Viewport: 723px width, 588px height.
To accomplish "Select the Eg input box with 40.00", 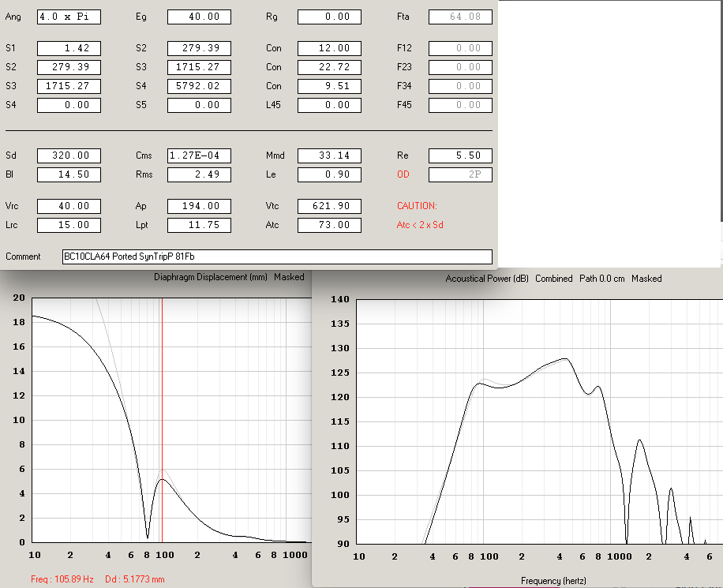I will (199, 17).
